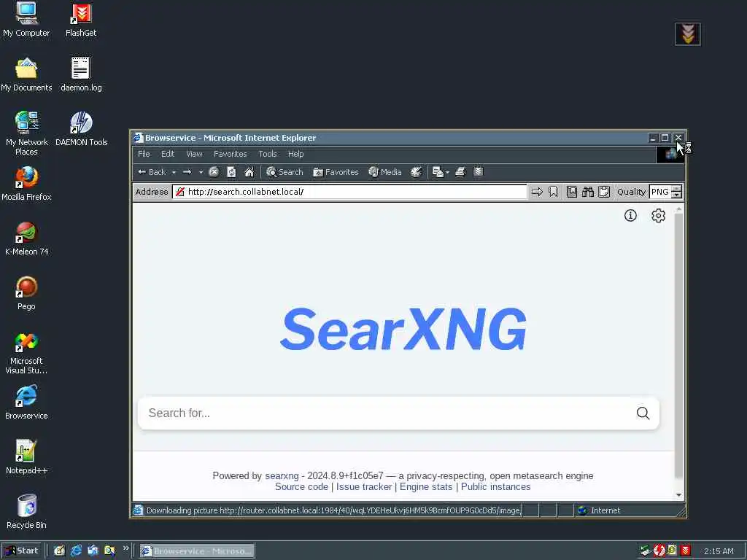Open the Edit menu
This screenshot has height=560, width=747.
[168, 154]
